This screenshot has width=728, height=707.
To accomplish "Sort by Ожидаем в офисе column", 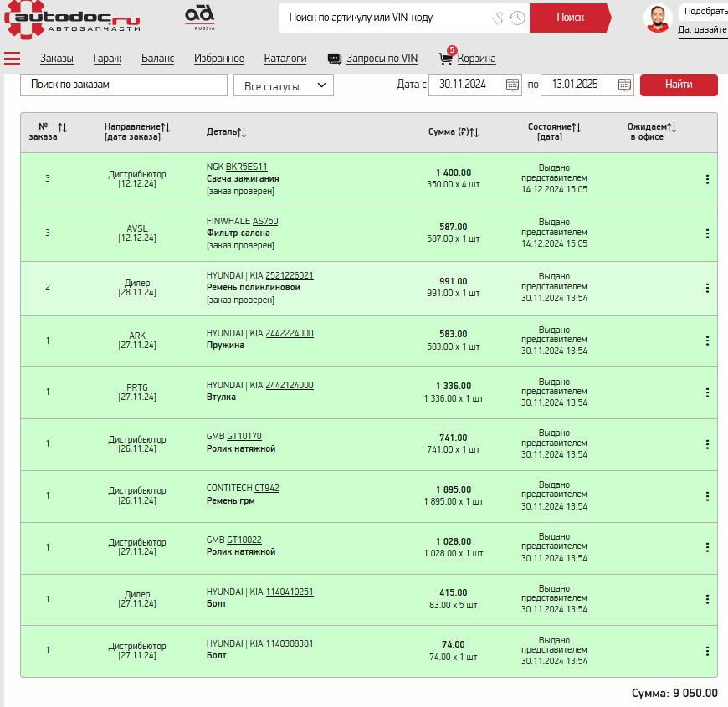I will pos(671,126).
